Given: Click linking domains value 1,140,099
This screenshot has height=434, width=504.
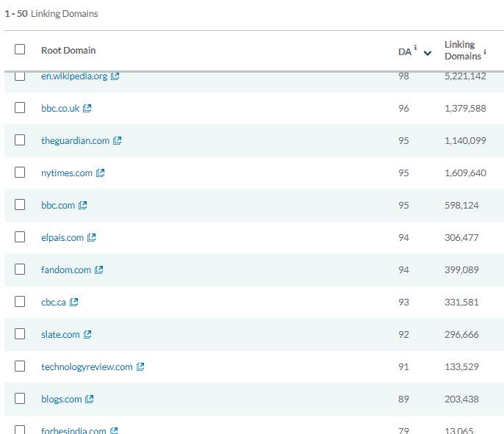Looking at the screenshot, I should 465,141.
